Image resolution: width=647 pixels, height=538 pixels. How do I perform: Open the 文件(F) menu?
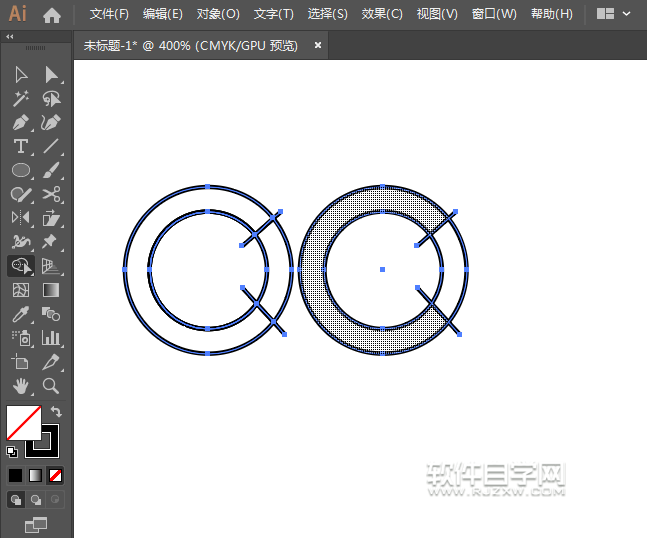point(109,14)
